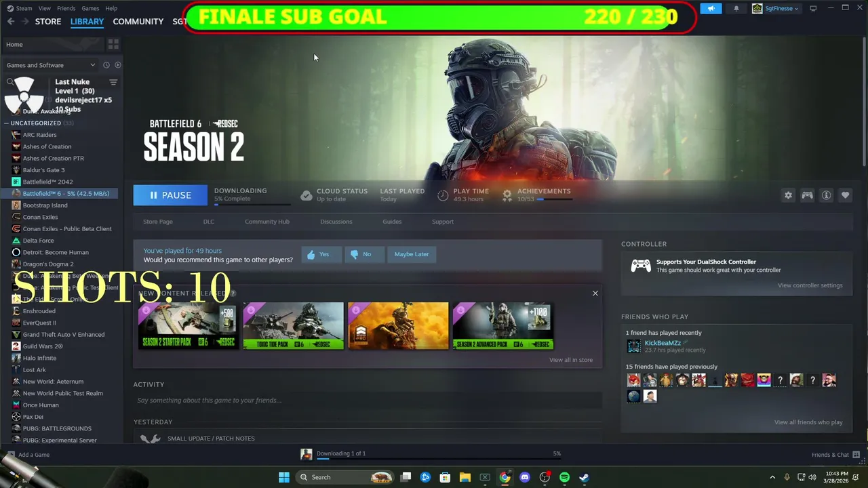Viewport: 868px width, 488px height.
Task: Switch to grid collections view icon
Action: (113, 44)
